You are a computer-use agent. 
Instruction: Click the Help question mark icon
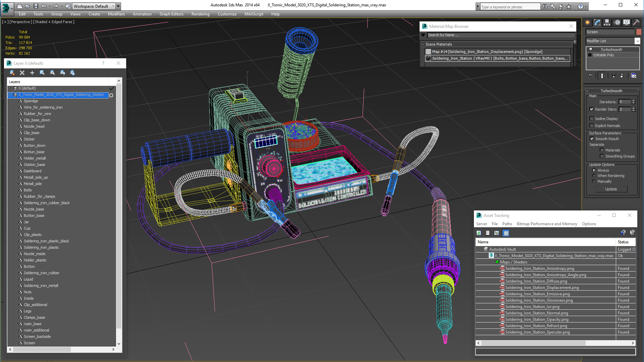tap(581, 6)
